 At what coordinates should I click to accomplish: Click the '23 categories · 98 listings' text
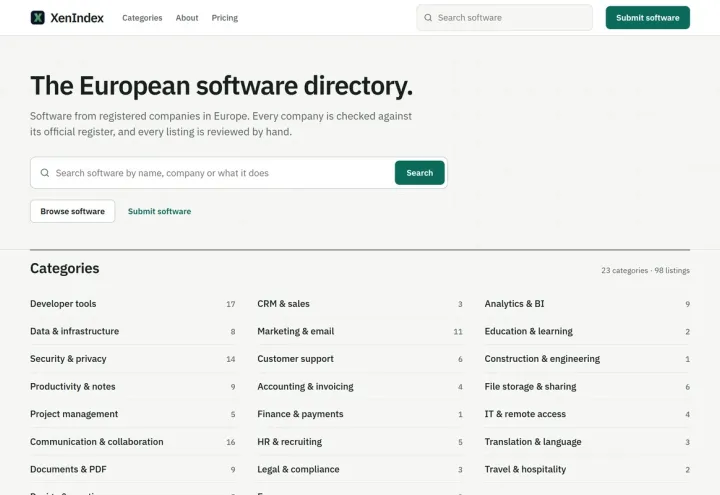[x=646, y=270]
